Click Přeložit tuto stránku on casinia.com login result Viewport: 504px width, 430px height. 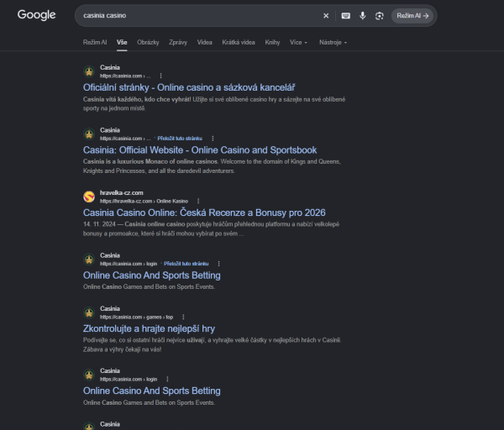click(x=186, y=264)
